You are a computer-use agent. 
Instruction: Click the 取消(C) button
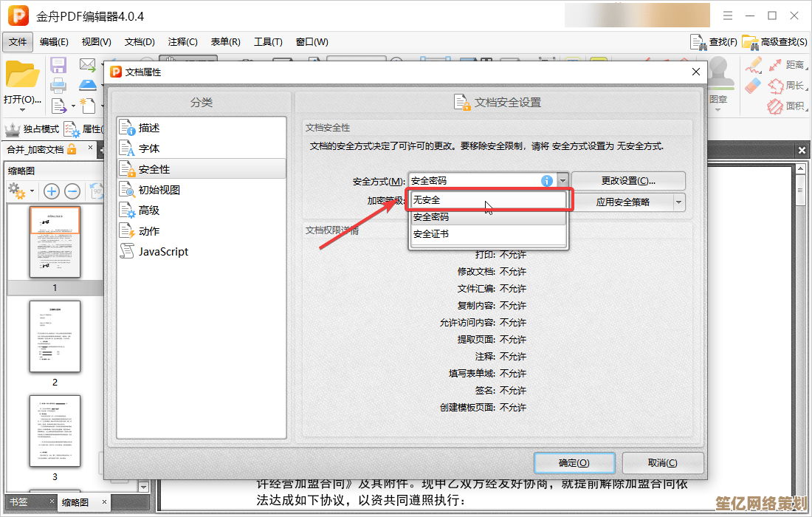(662, 463)
